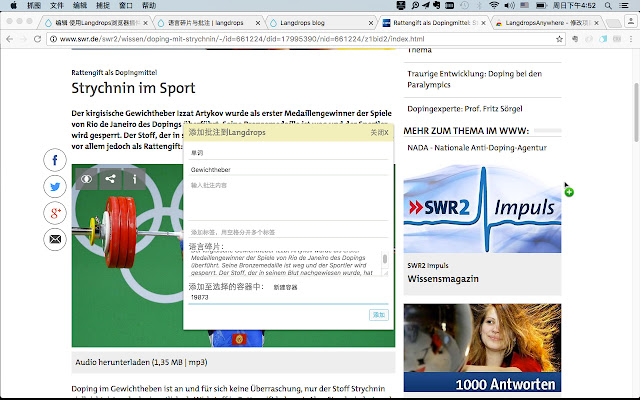
Task: View site information icon before the URL
Action: (x=53, y=39)
